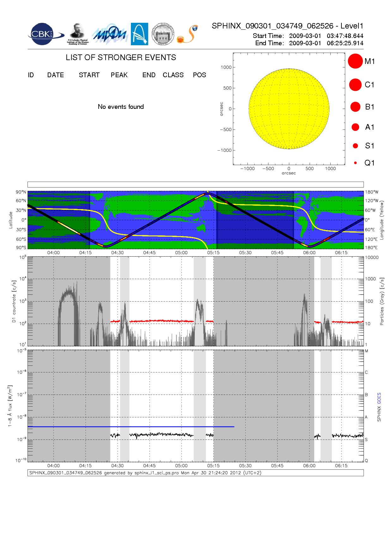Image resolution: width=392 pixels, height=555 pixels.
Task: Click the "LIST OF STRONGER EVENTS" heading
Action: tap(121, 58)
